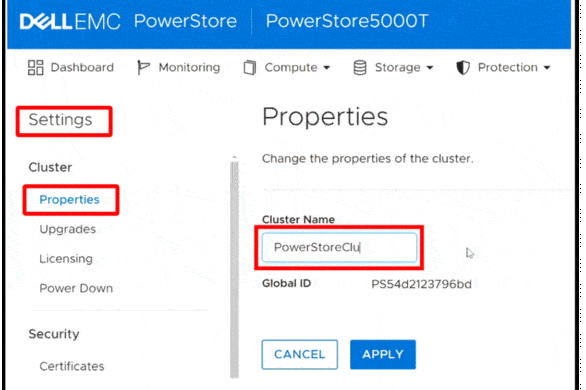
Task: Select Properties in Cluster settings
Action: point(70,199)
